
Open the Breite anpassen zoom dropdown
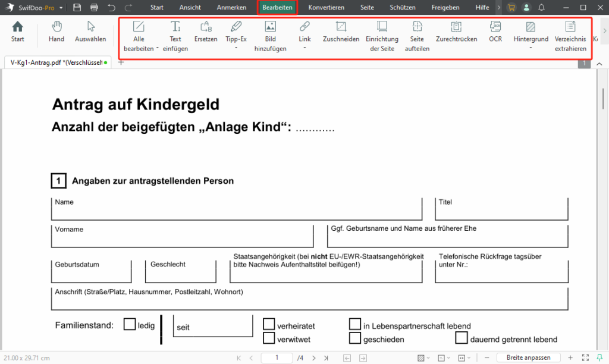tap(528, 357)
